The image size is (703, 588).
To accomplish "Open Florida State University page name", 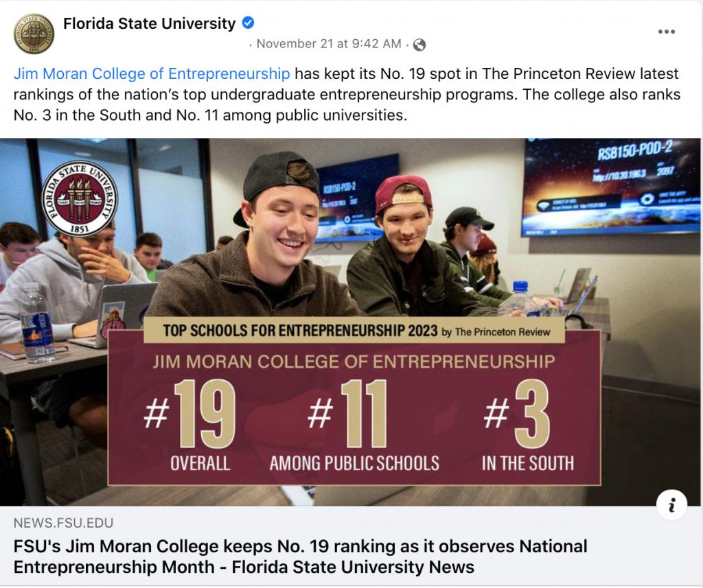I will pyautogui.click(x=149, y=23).
